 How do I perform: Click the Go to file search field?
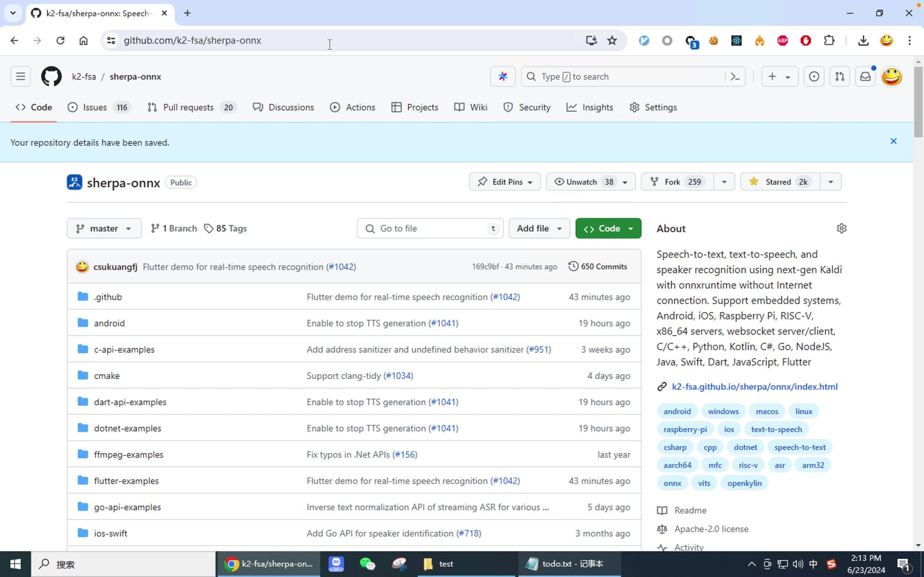[430, 228]
